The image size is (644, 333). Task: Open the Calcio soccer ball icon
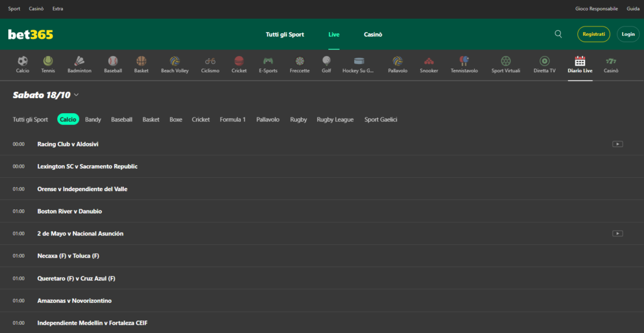point(23,62)
